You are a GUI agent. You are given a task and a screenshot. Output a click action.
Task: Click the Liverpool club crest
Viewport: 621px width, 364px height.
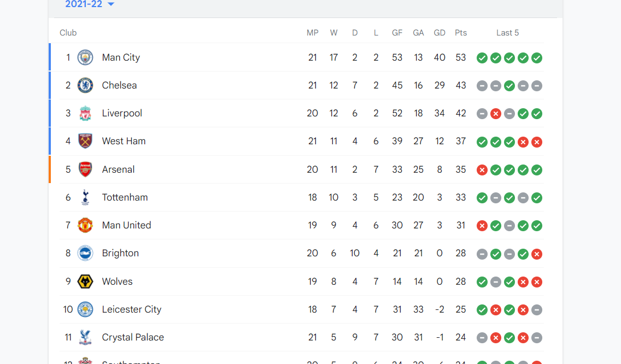pyautogui.click(x=85, y=113)
